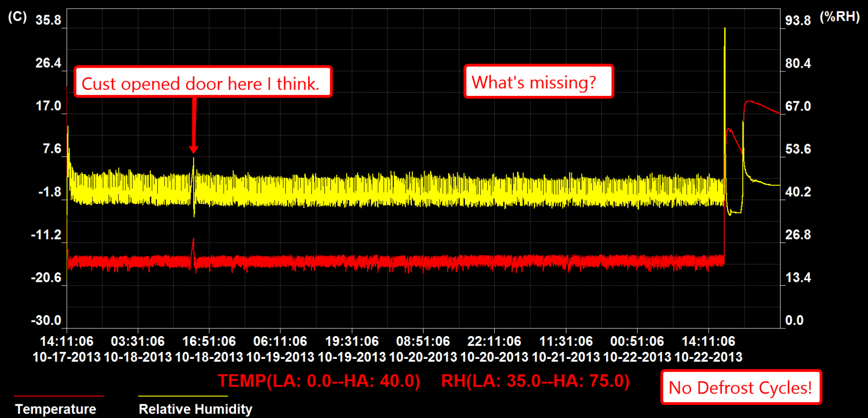This screenshot has width=868, height=418.
Task: Click the 17.0 temperature axis value
Action: [x=48, y=106]
